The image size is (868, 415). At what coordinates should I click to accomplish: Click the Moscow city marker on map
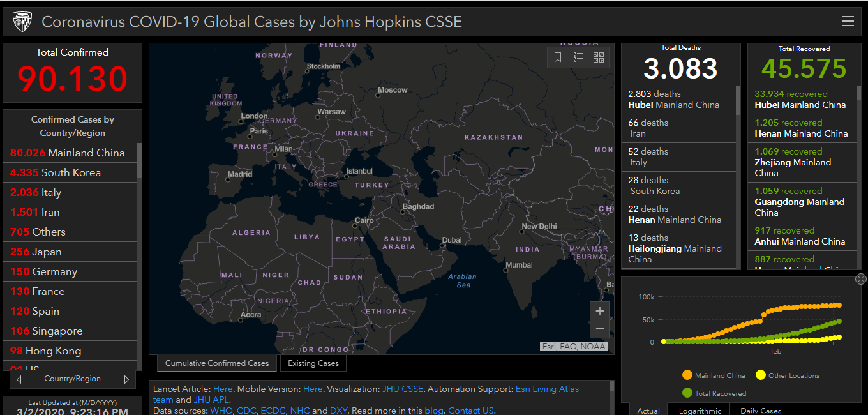[379, 96]
